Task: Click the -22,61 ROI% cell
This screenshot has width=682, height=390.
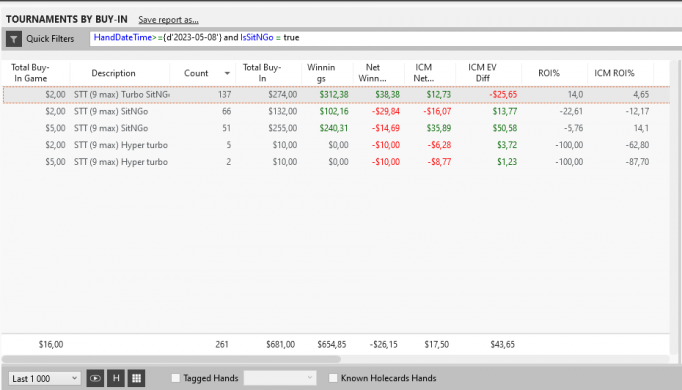Action: tap(571, 111)
